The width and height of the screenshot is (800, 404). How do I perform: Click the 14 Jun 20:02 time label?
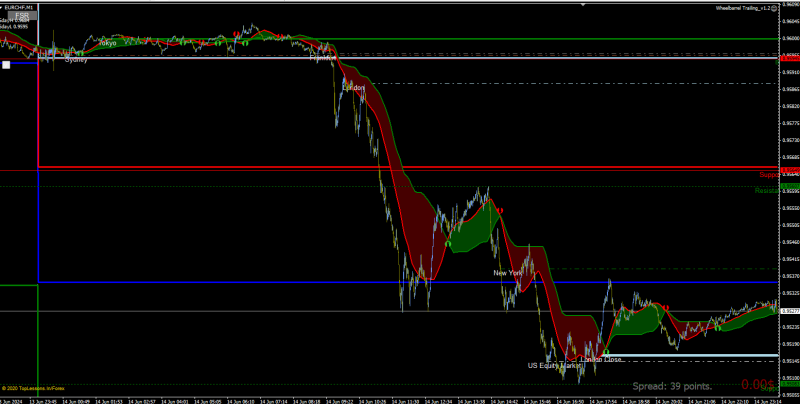670,401
